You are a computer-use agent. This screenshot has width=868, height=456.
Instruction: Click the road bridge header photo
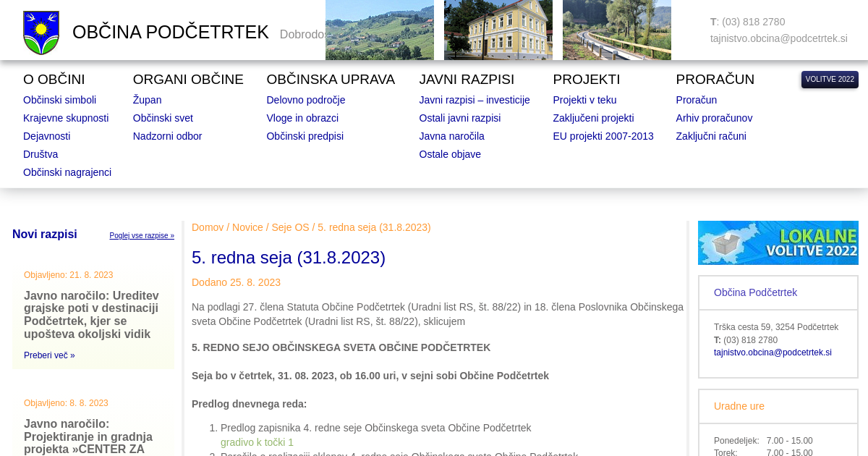click(x=616, y=30)
